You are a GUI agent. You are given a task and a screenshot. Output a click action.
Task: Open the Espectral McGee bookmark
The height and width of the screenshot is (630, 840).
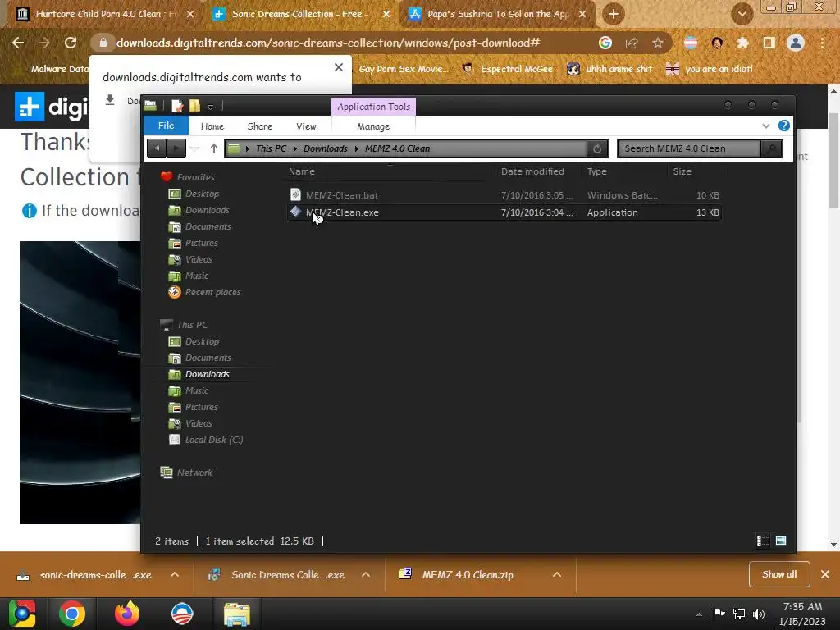[x=508, y=69]
